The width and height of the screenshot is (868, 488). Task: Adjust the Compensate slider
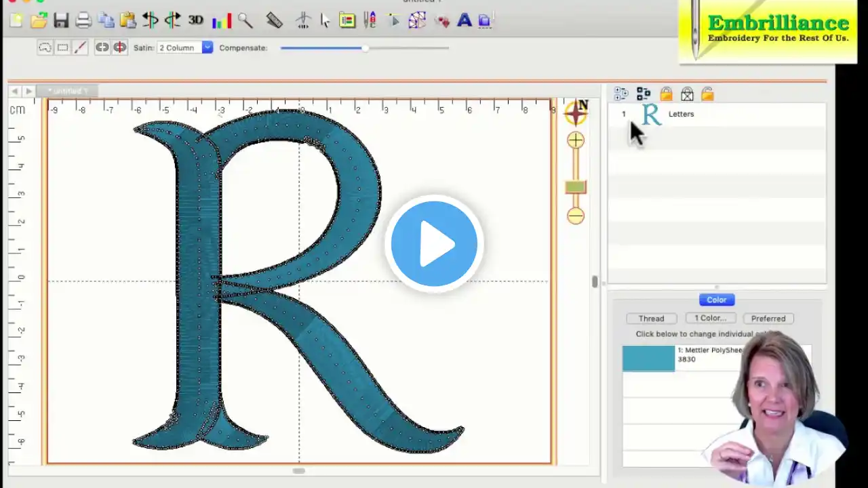tap(365, 48)
